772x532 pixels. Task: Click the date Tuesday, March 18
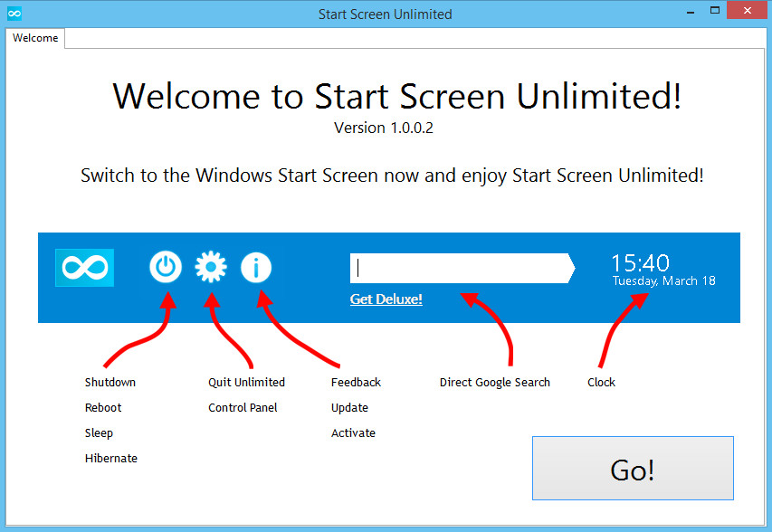pyautogui.click(x=663, y=281)
